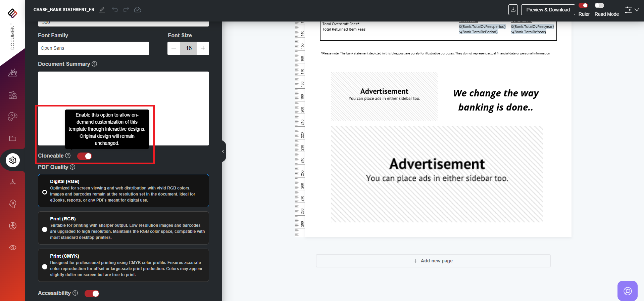The image size is (644, 301).
Task: Click Add new page button
Action: pyautogui.click(x=433, y=261)
